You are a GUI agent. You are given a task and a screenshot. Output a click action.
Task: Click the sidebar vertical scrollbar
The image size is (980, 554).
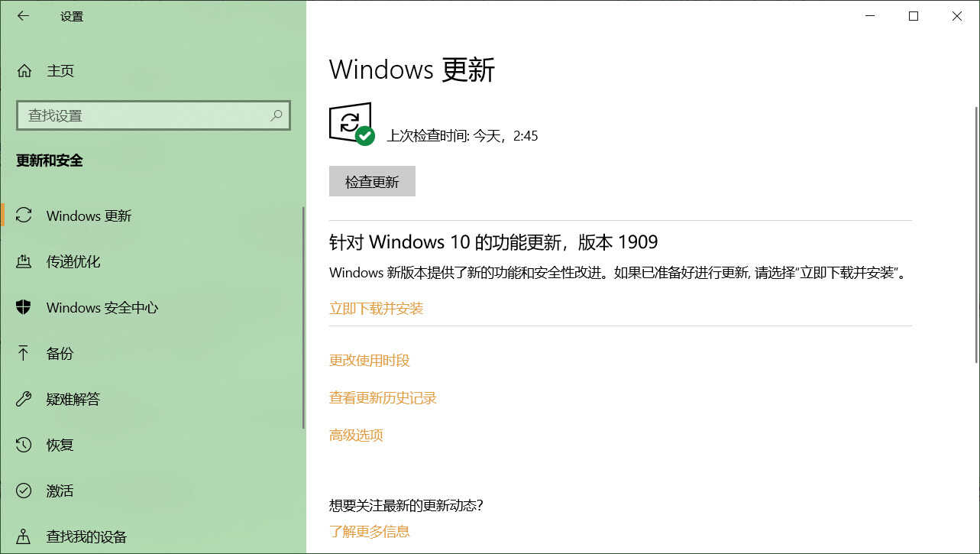coord(304,317)
